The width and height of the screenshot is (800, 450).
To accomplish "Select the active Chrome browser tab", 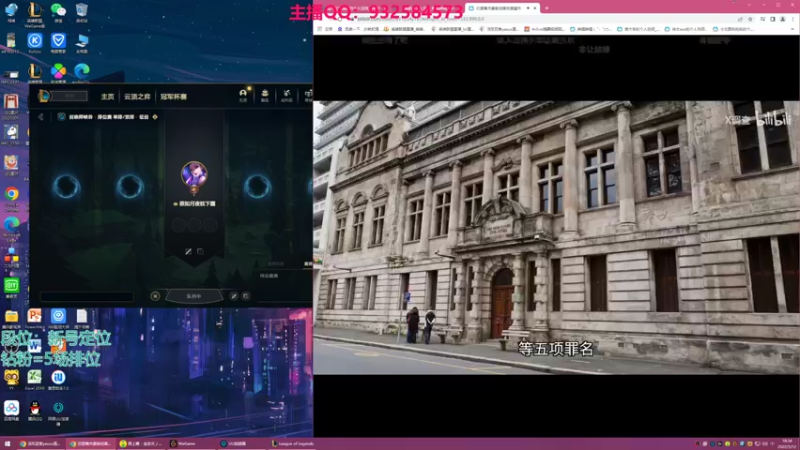I will (x=502, y=8).
